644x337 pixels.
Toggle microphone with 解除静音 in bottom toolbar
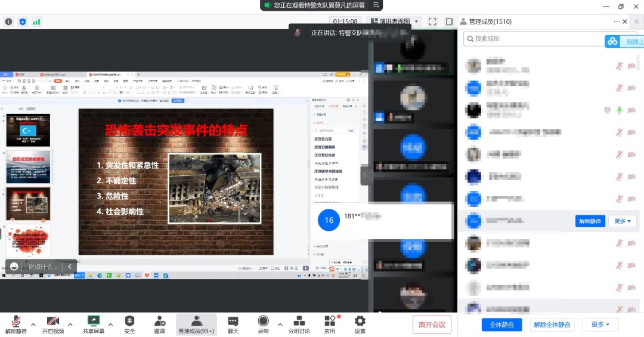16,324
